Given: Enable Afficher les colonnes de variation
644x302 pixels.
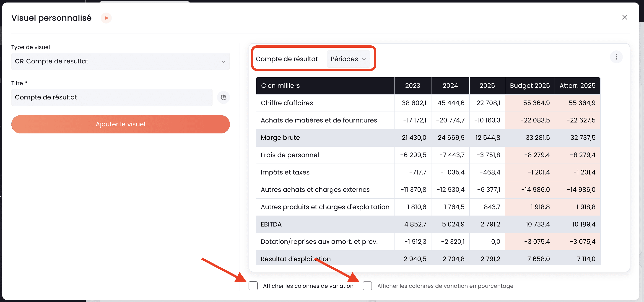Looking at the screenshot, I should (x=253, y=286).
